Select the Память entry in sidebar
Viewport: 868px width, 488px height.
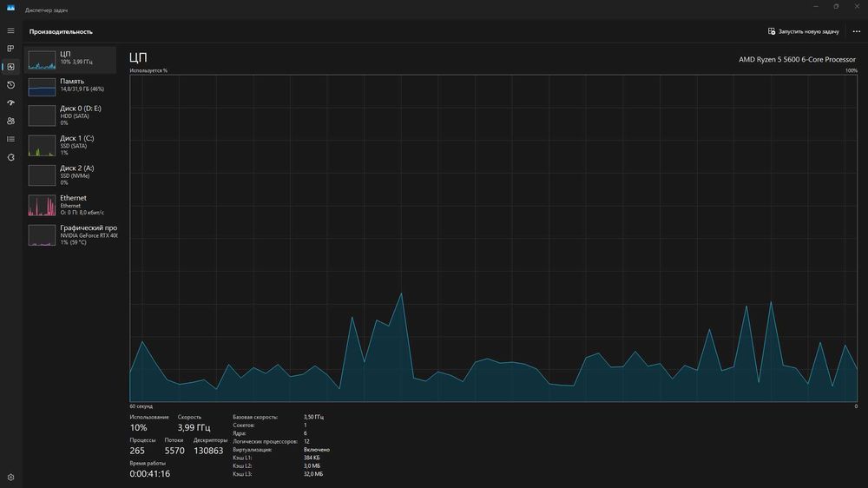click(71, 87)
